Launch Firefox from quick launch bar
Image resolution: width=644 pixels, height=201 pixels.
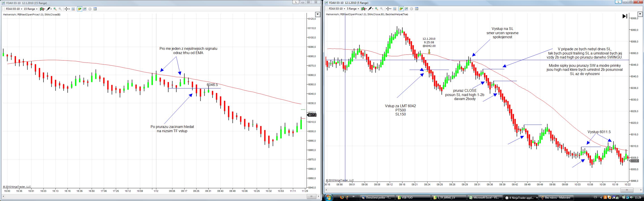(x=342, y=197)
